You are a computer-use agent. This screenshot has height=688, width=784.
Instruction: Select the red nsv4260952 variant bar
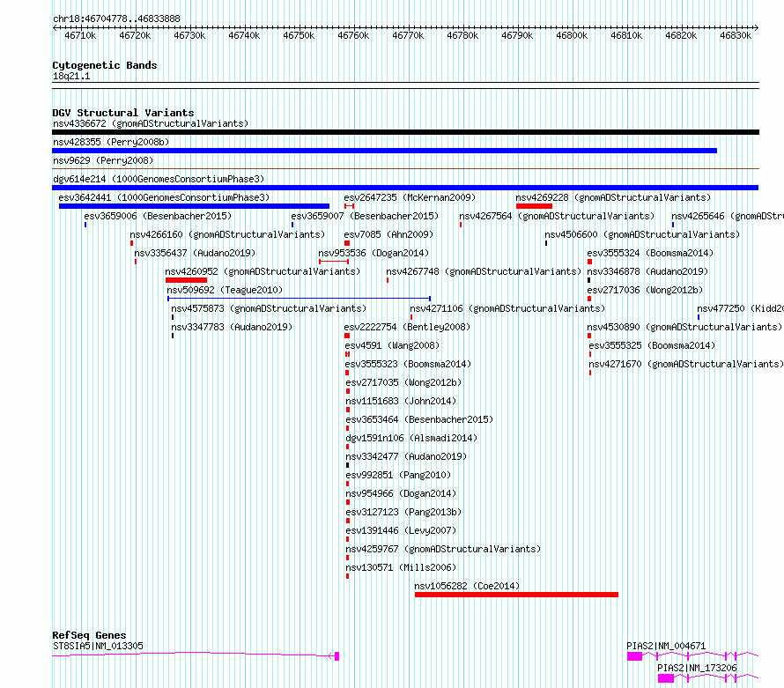click(x=186, y=280)
